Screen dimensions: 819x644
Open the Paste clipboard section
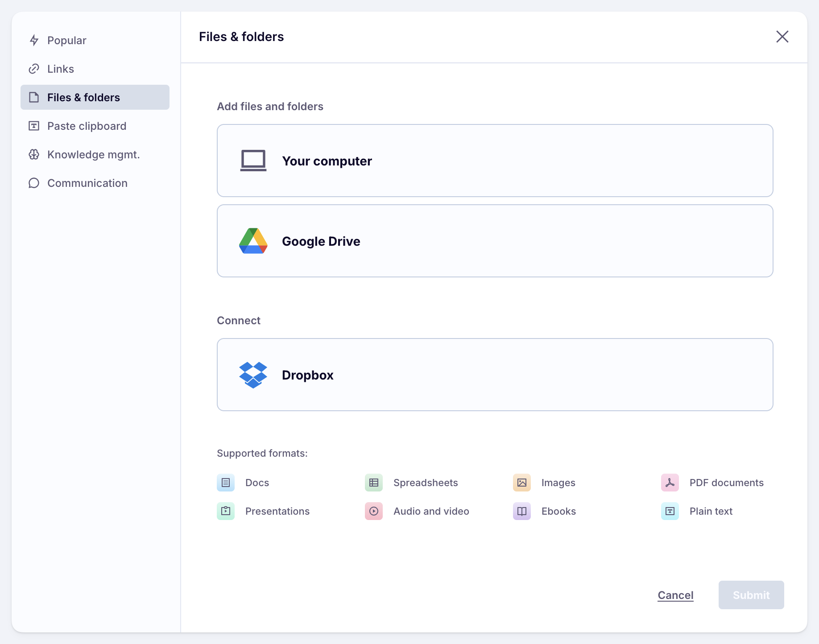[87, 126]
